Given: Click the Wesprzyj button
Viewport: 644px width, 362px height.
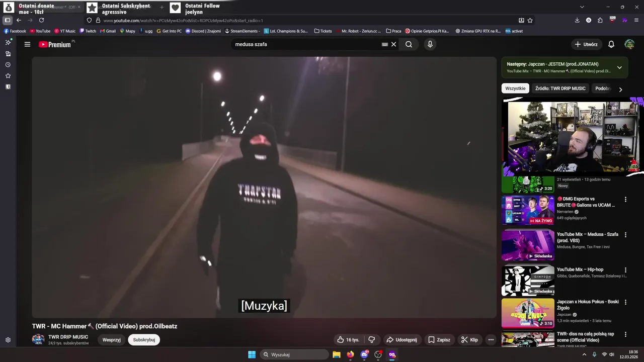Looking at the screenshot, I should pyautogui.click(x=112, y=340).
